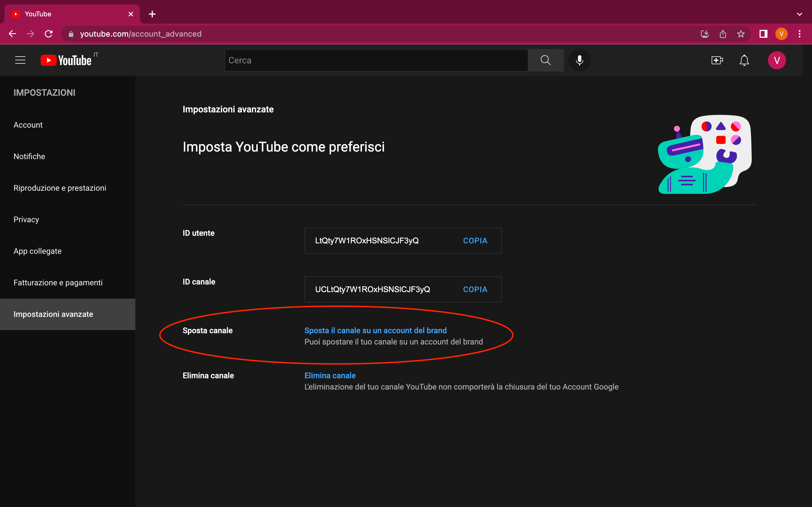Click the search magnifier icon
Image resolution: width=812 pixels, height=507 pixels.
[545, 60]
